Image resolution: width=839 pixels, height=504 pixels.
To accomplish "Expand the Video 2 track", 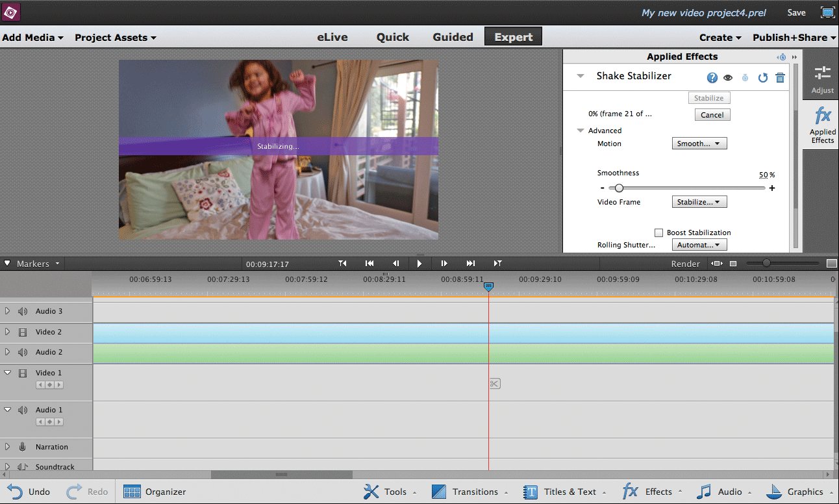I will (8, 332).
